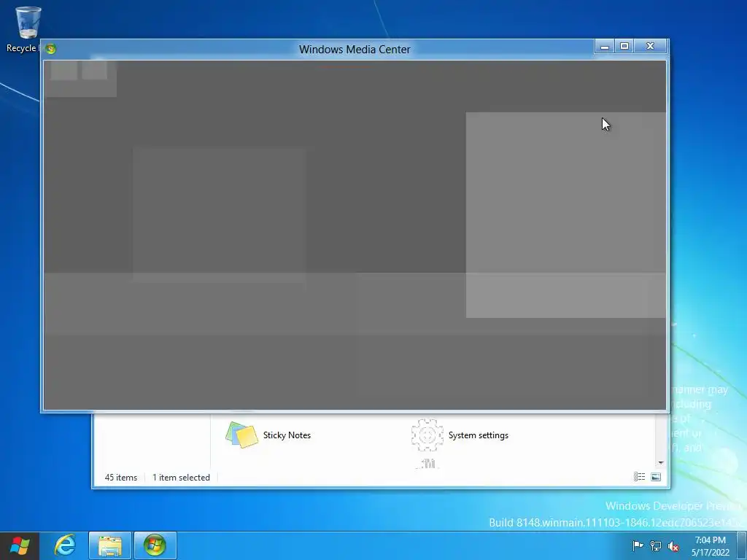The height and width of the screenshot is (560, 747).
Task: Open the network tray icon
Action: 656,546
